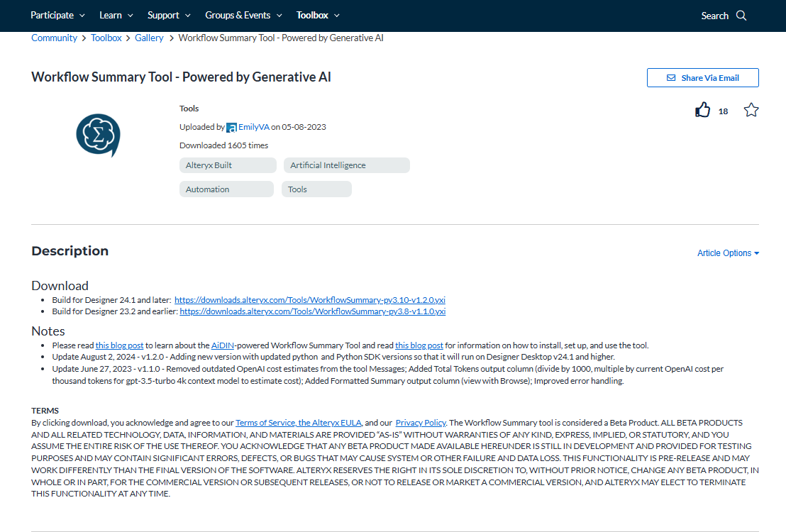Expand the Learn menu
Viewport: 786px width, 532px height.
(116, 16)
